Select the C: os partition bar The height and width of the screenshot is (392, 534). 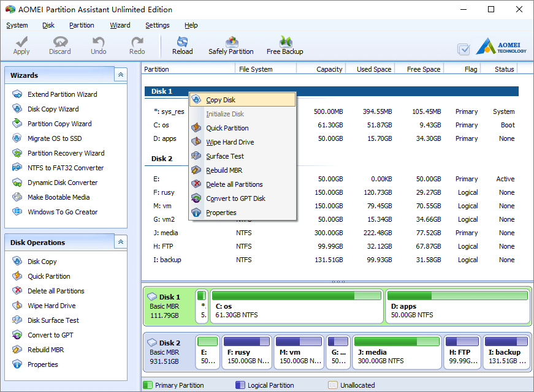[297, 306]
